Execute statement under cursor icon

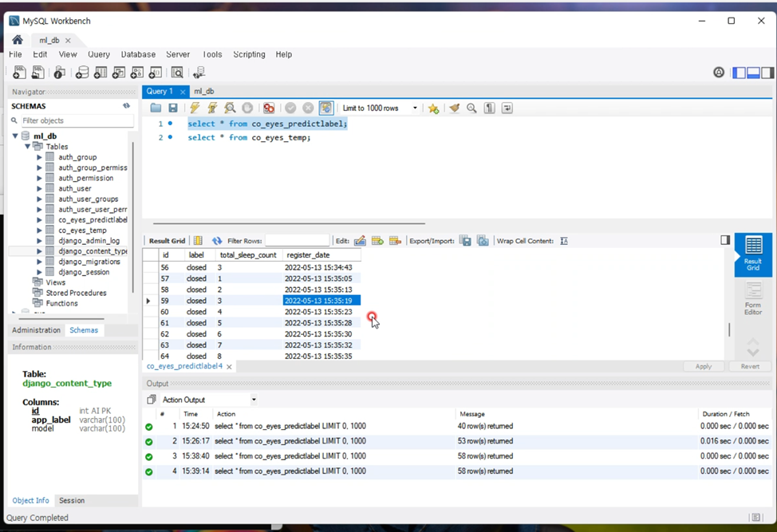click(x=212, y=108)
